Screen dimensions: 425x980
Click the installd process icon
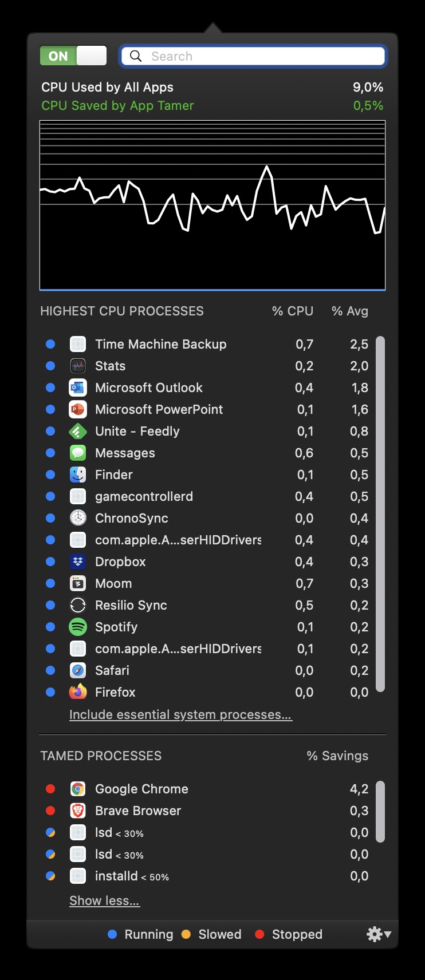pyautogui.click(x=78, y=876)
